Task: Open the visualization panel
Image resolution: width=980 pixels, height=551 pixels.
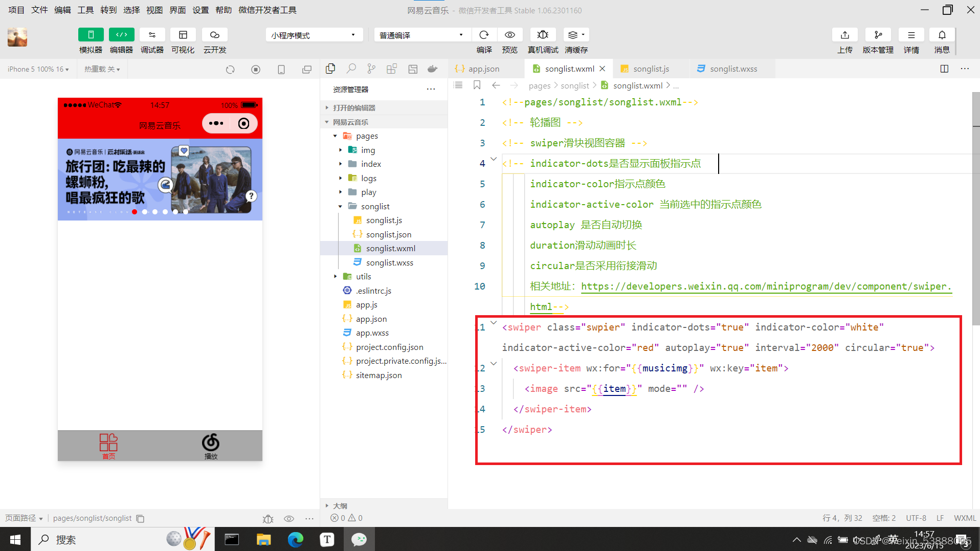Action: pos(183,35)
